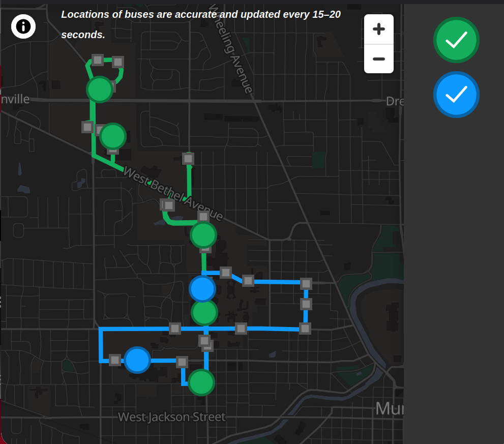
Task: Select stop at end of green spur north of Bethel
Action: coord(188,159)
